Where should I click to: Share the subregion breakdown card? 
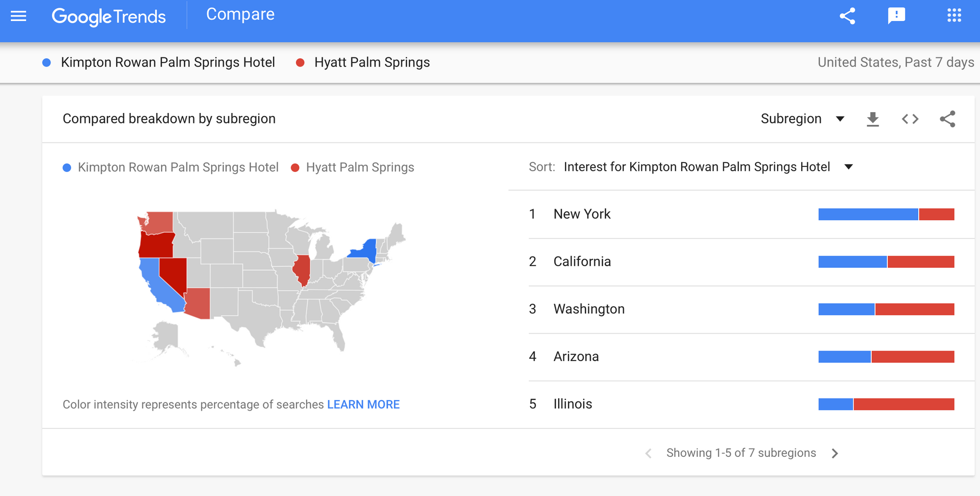947,119
